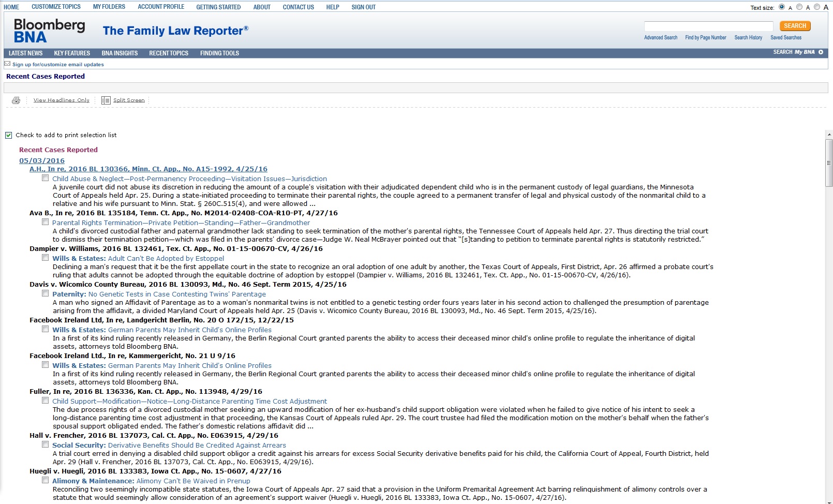Click the scrollbar up arrow

[x=829, y=135]
